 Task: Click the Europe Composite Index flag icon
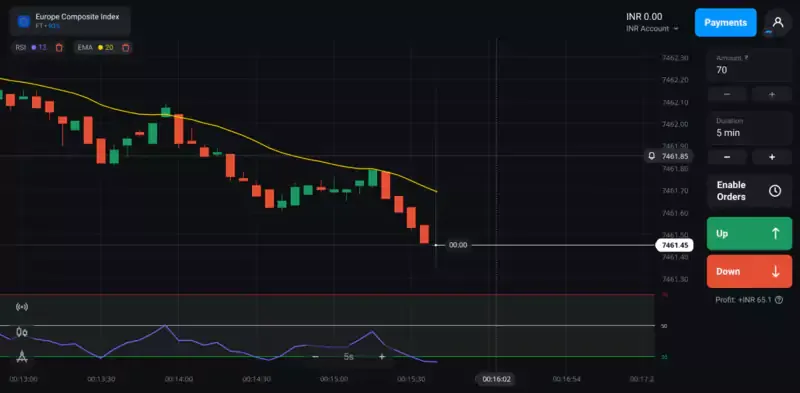[23, 21]
